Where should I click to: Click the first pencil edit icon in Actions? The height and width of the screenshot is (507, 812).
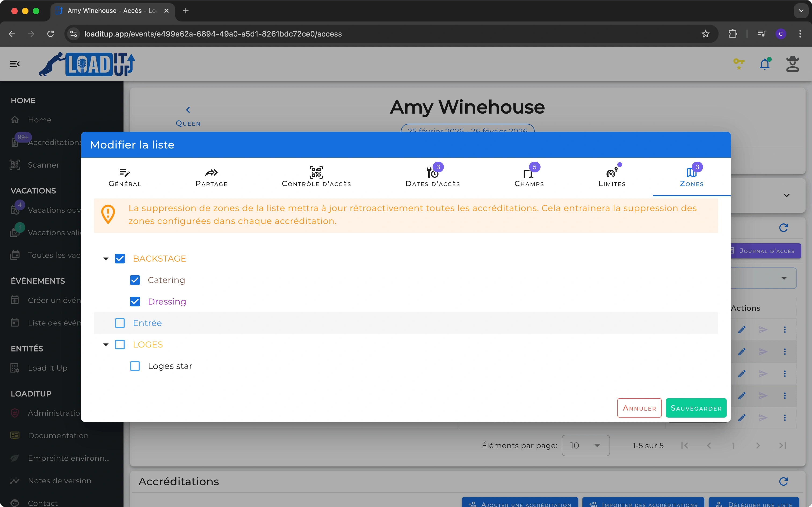(742, 329)
